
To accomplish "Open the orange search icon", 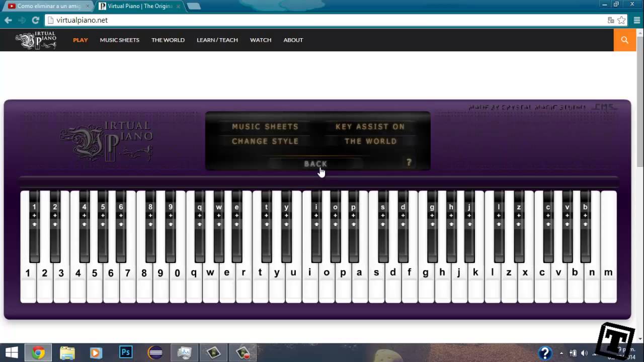I will point(625,40).
